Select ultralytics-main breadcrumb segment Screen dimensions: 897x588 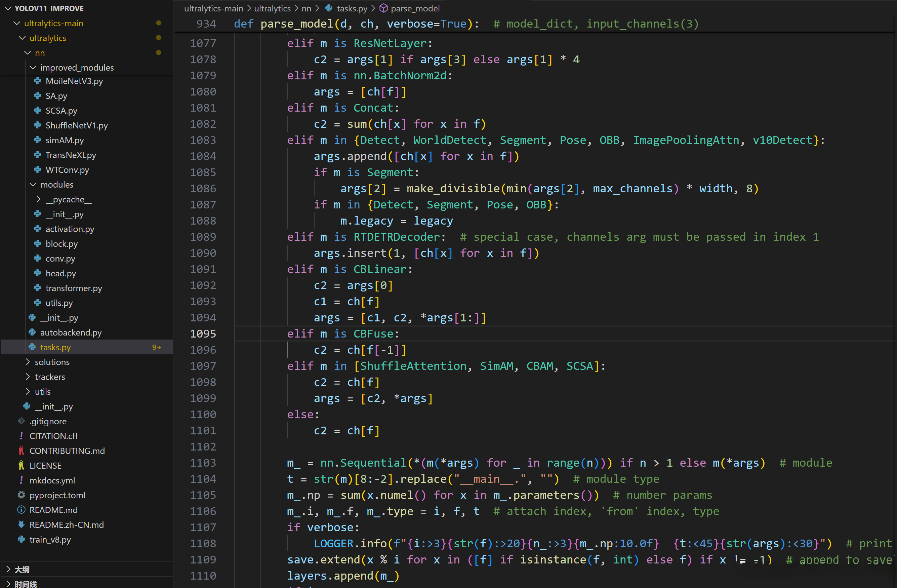213,8
